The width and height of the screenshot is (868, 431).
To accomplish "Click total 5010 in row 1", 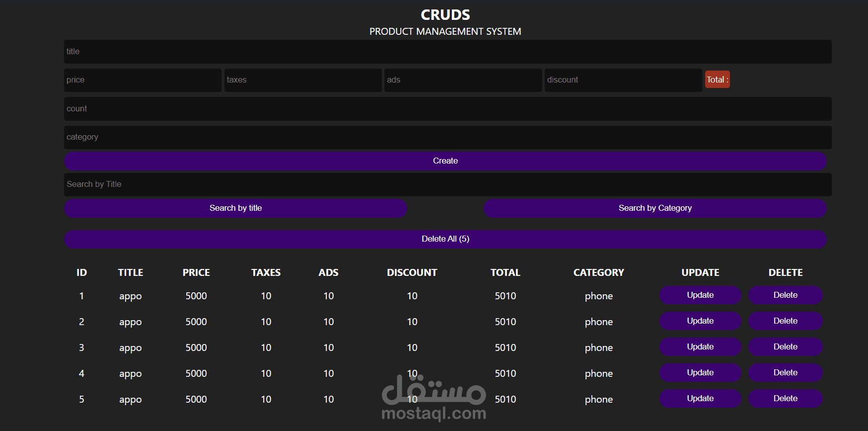I will tap(506, 296).
